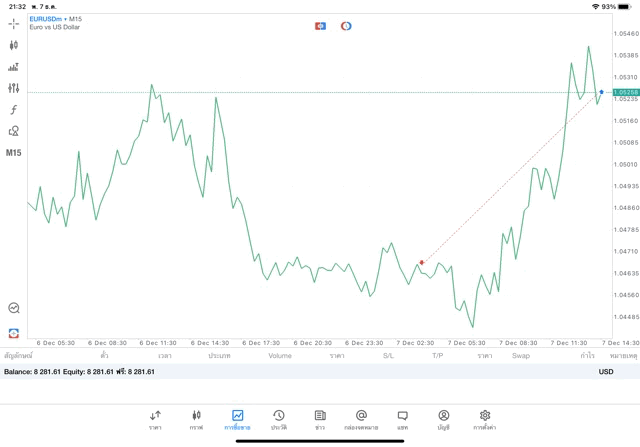Viewport: 640px width, 447px height.
Task: Change chart type via candlestick icon
Action: click(x=13, y=45)
